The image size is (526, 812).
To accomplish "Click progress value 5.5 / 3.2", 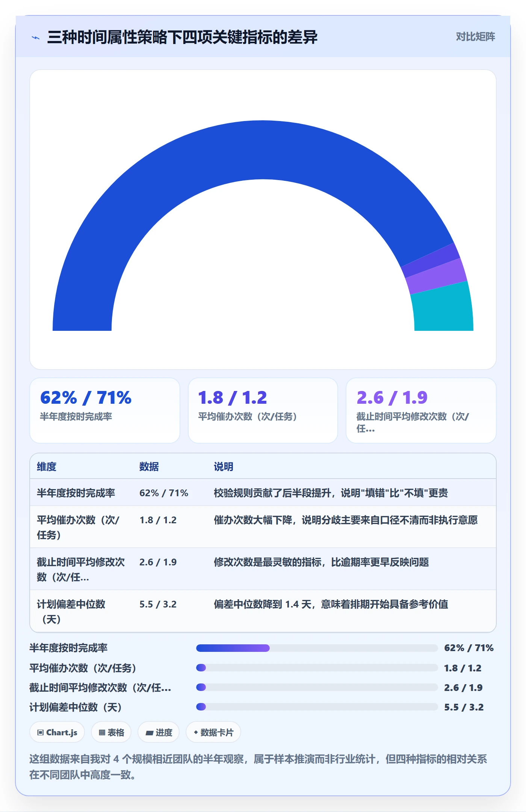I will [x=464, y=707].
